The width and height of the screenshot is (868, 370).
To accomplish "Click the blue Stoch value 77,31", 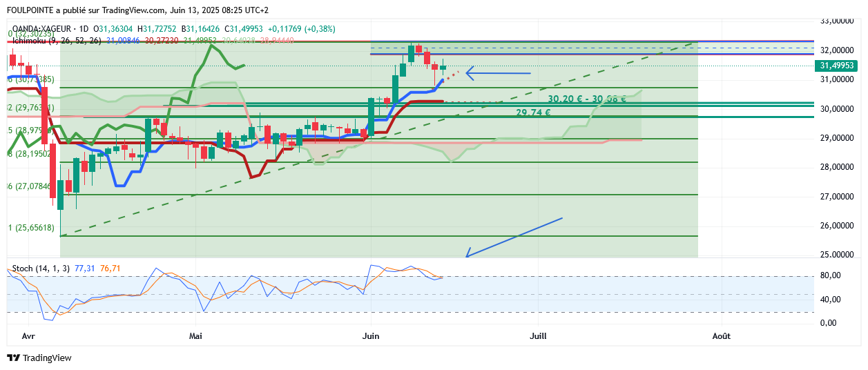I will click(85, 267).
